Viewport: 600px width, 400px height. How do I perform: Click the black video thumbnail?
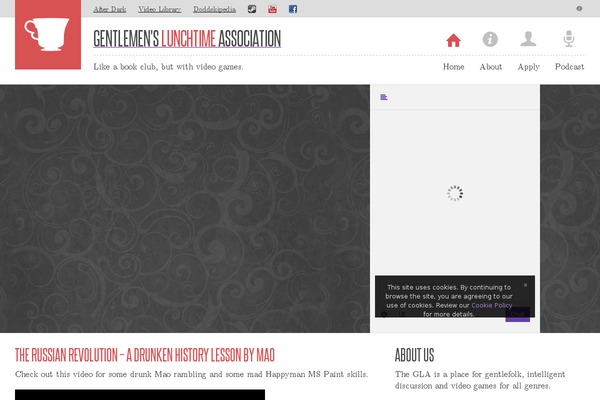140,395
